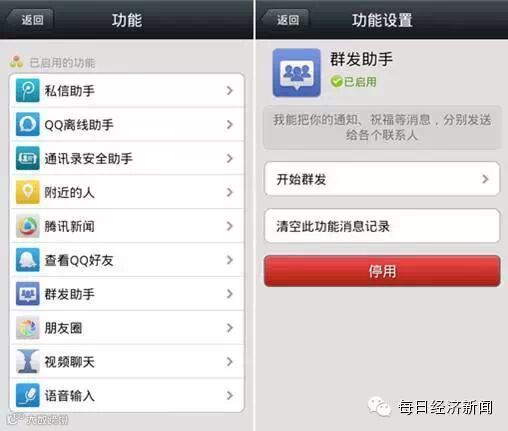Screen dimensions: 508x431
Task: Click the 视频聊天 faces icon
Action: (x=28, y=361)
